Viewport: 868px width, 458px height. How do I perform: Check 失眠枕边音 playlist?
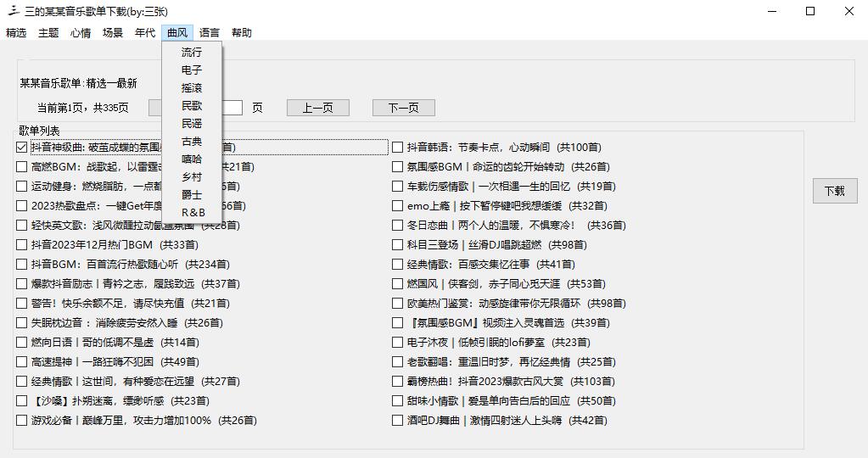click(21, 322)
